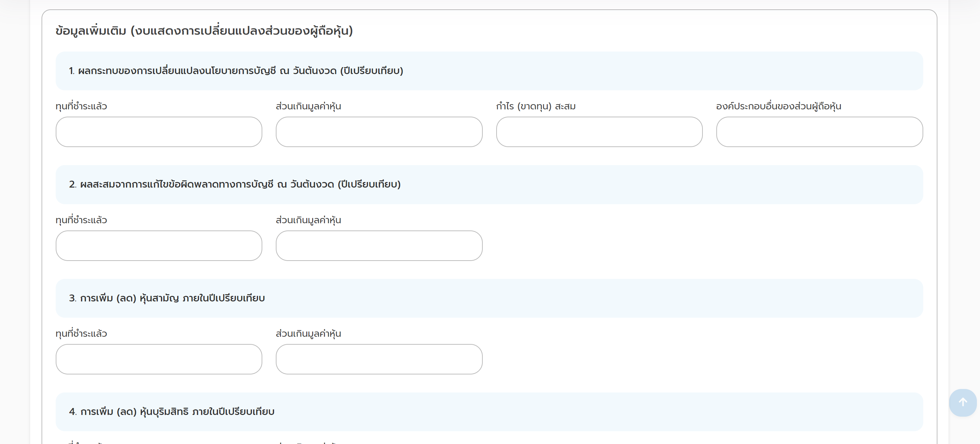Image resolution: width=980 pixels, height=444 pixels.
Task: Click section 4 header การเพิ่ม (ลด) หุ้นบุริมสิทธิ
Action: tap(172, 411)
